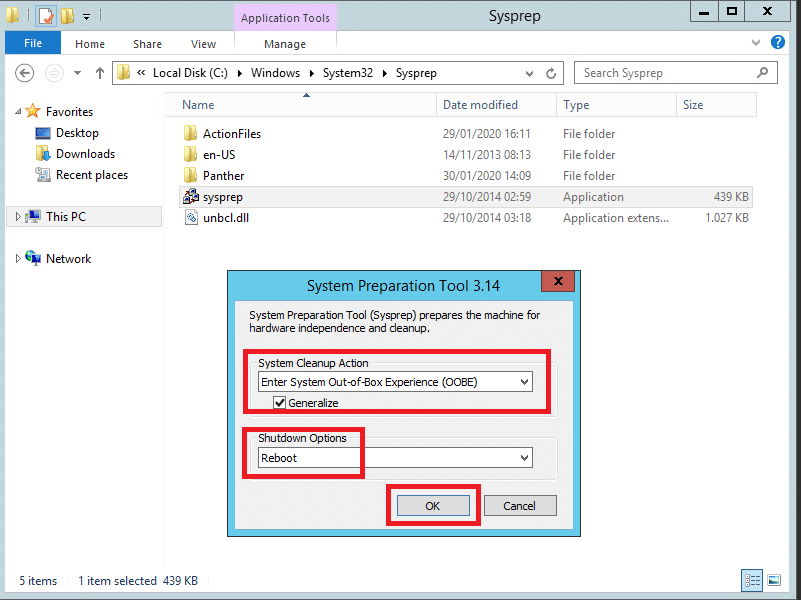Switch to the Share ribbon tab
The image size is (801, 600).
point(147,44)
